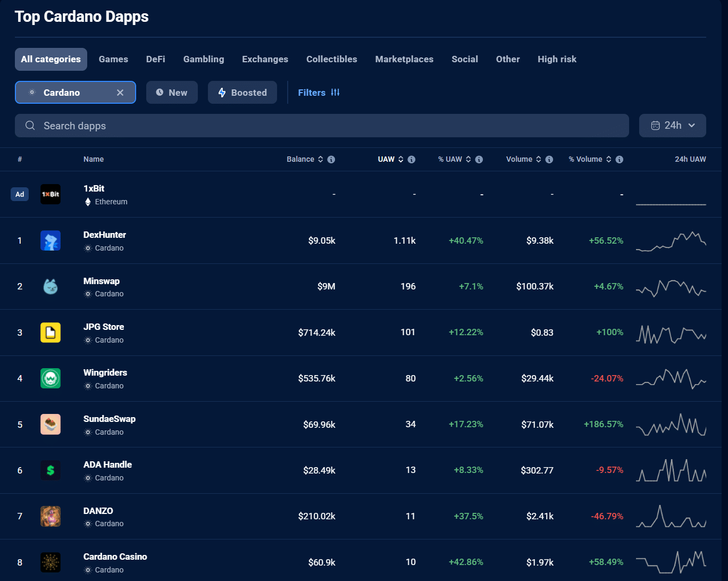Switch to the DeFi category tab
Screen dimensions: 728x581
[x=156, y=59]
